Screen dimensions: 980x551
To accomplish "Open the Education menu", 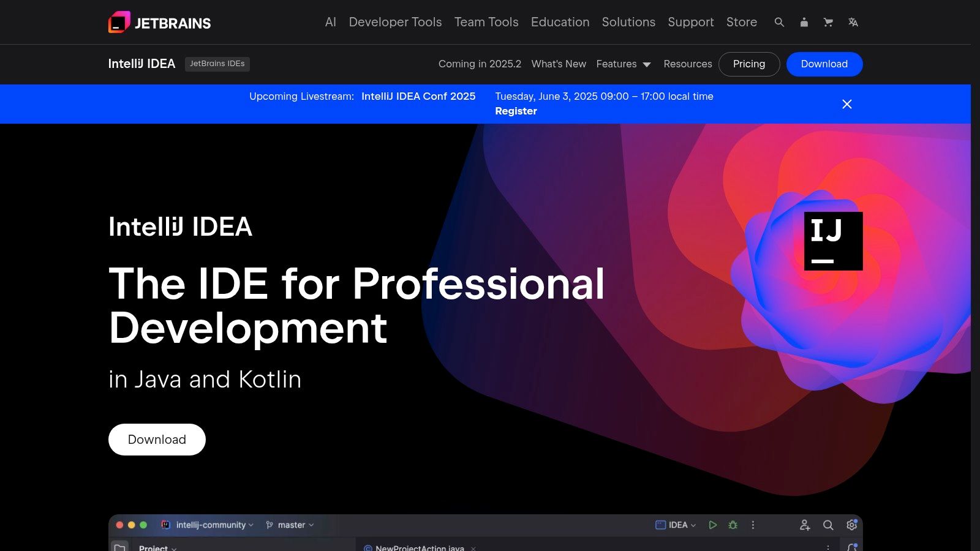I will 560,22.
